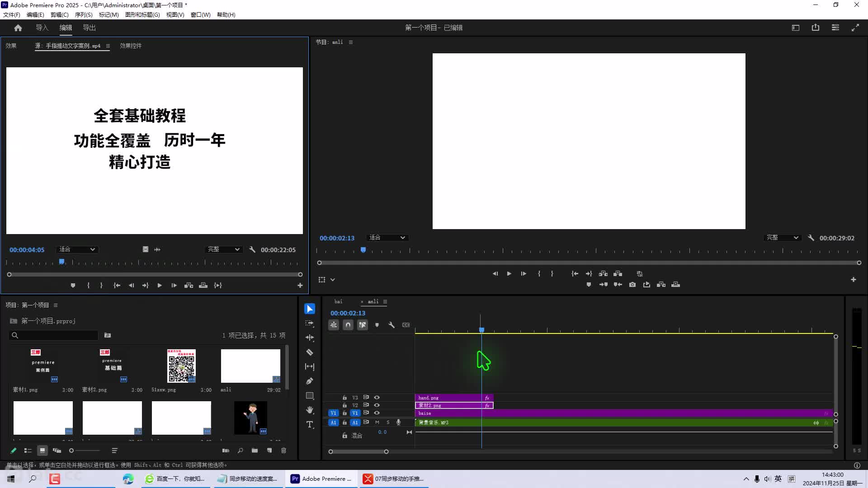Hide the V3 track output eye
868x488 pixels.
pos(377,398)
